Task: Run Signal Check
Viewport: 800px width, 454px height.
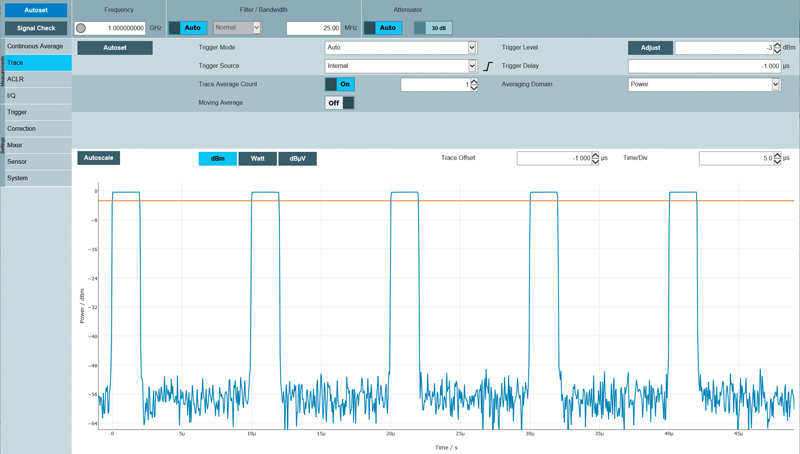Action: pyautogui.click(x=36, y=28)
